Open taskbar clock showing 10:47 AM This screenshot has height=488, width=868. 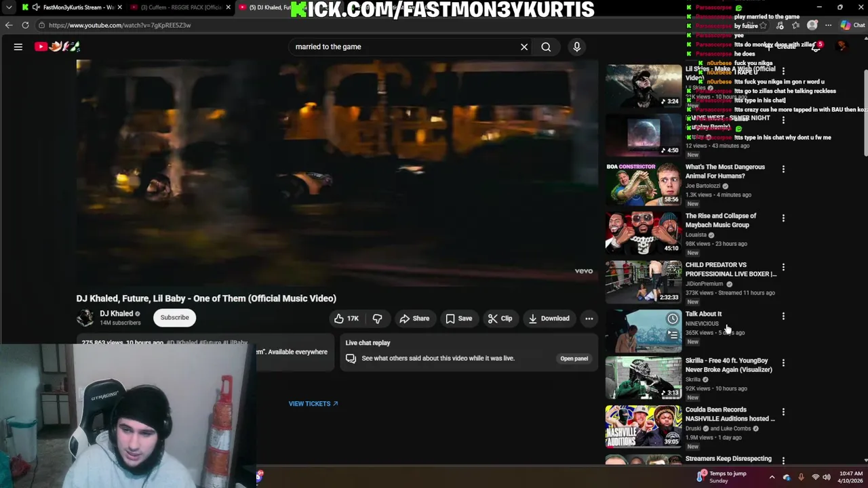(x=851, y=477)
